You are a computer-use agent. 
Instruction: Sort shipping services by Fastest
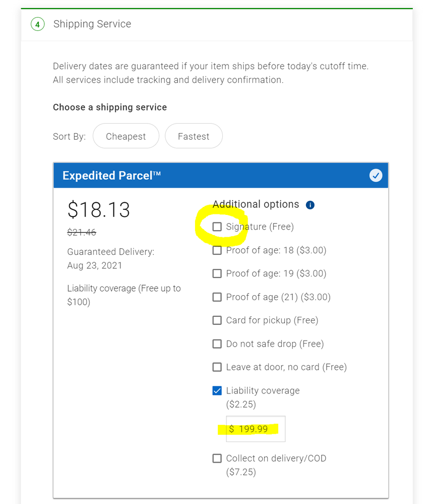(x=194, y=136)
